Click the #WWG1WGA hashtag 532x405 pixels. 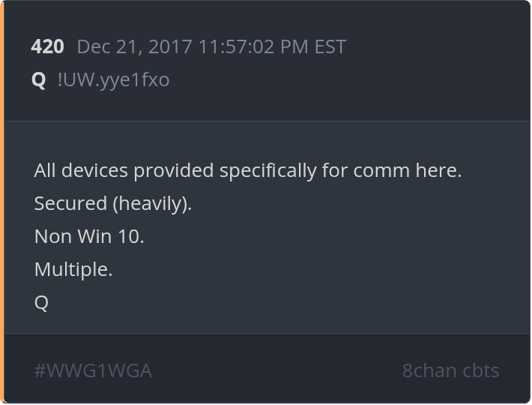pyautogui.click(x=93, y=370)
